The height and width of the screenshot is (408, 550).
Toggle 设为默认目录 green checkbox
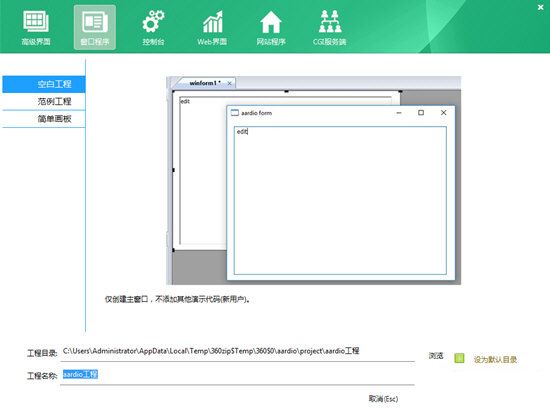click(459, 358)
